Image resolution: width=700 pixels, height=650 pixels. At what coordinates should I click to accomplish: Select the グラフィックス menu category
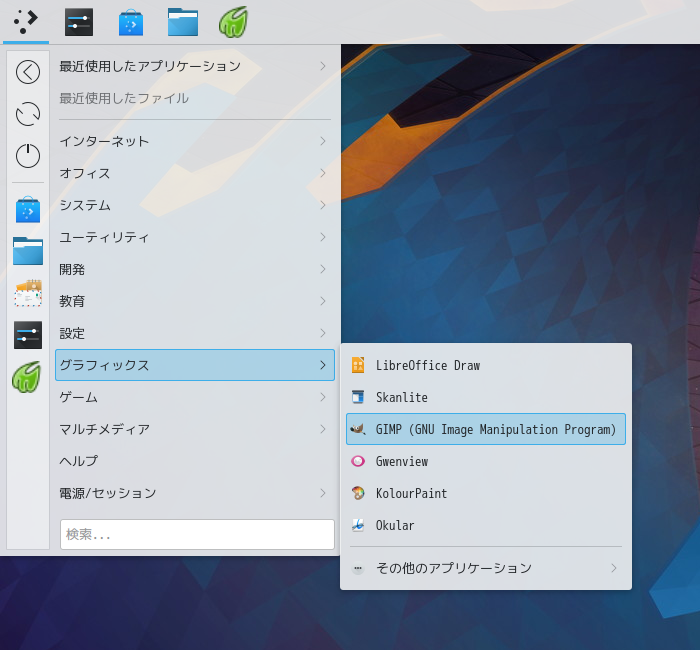click(195, 365)
